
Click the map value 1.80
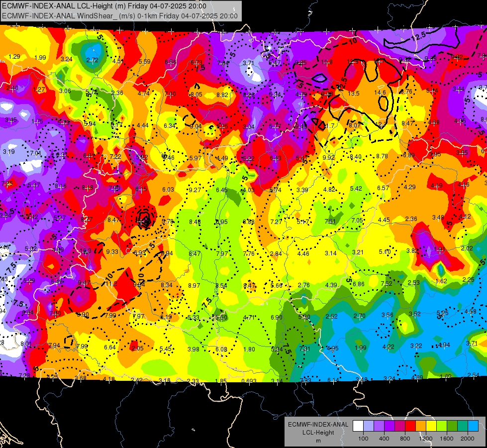tap(249, 349)
